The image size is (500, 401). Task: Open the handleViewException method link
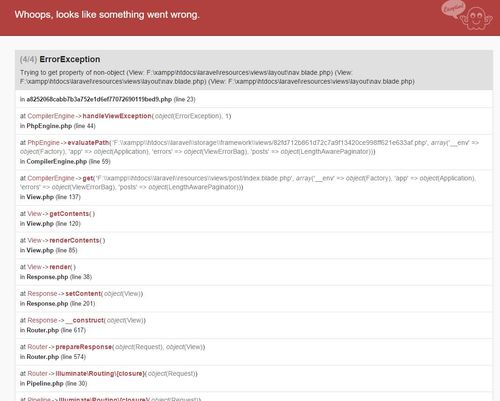click(x=117, y=116)
